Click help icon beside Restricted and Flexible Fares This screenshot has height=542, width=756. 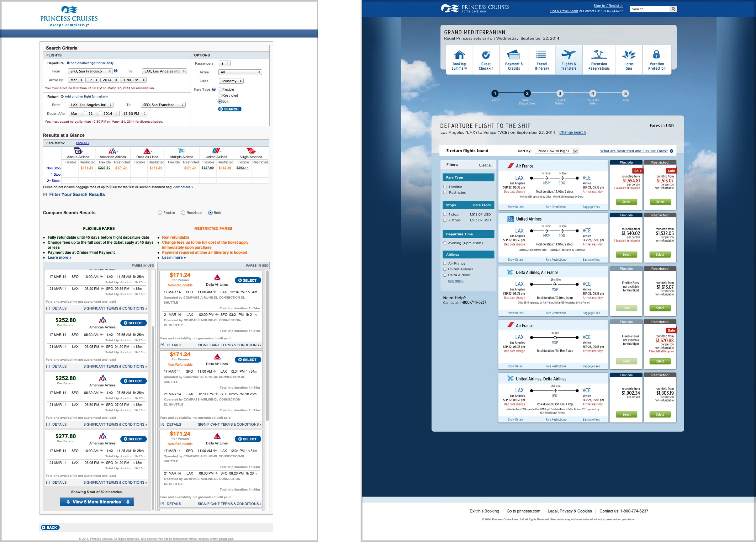pos(671,151)
